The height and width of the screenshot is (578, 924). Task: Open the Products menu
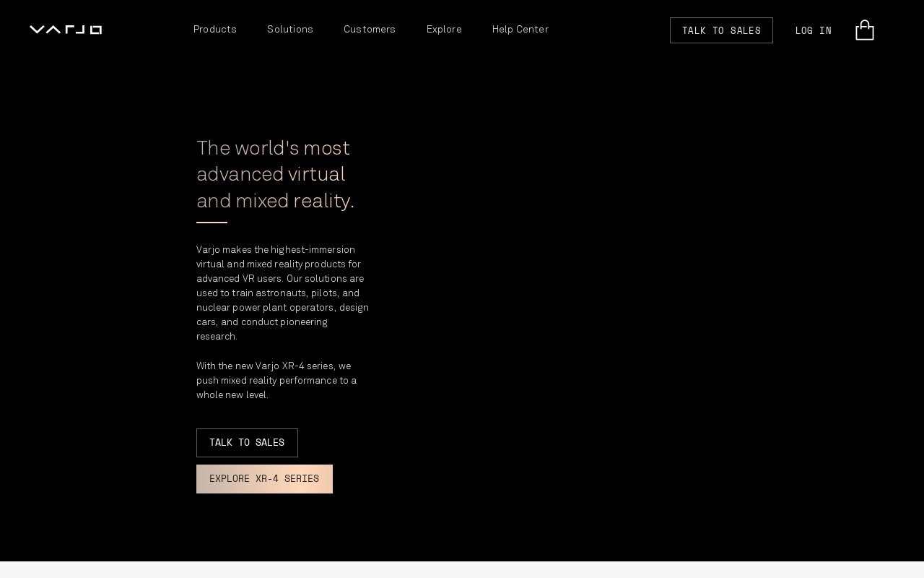tap(215, 30)
